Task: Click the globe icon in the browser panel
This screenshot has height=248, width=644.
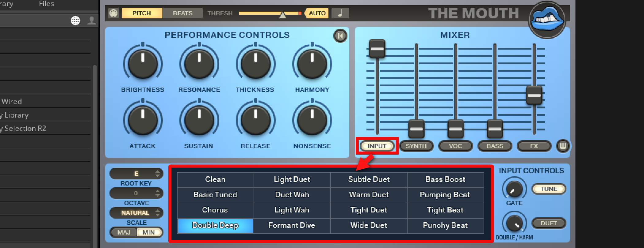Action: 75,21
